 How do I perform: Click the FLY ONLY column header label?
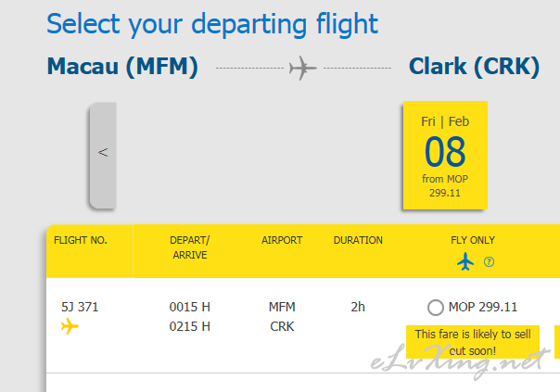(x=473, y=240)
